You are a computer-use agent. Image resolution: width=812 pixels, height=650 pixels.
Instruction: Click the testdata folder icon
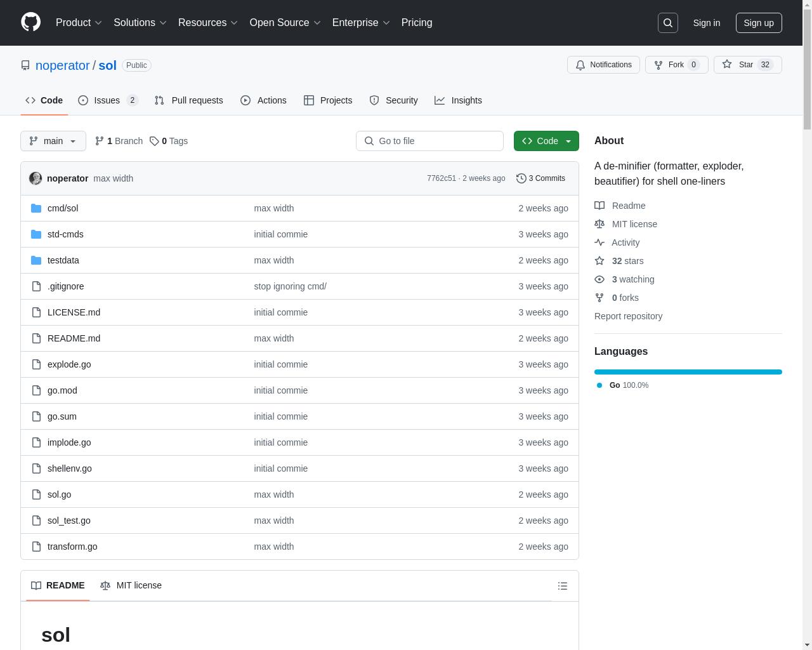click(x=36, y=260)
